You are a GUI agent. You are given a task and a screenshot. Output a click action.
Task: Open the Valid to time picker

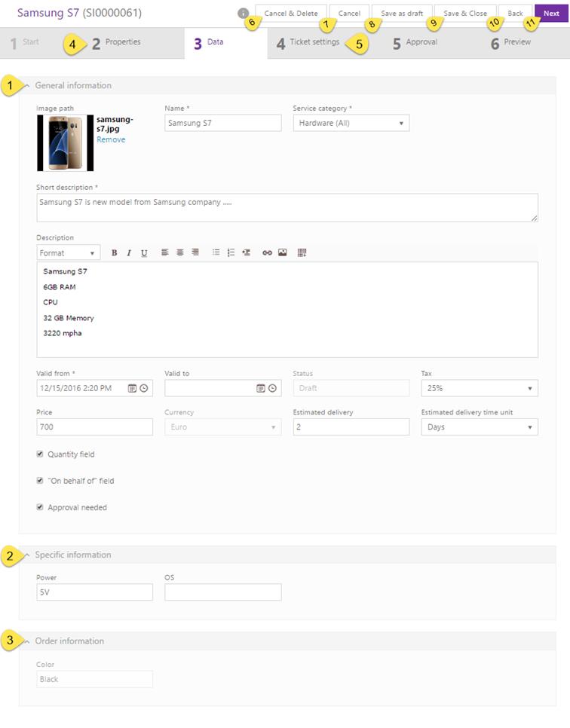272,388
